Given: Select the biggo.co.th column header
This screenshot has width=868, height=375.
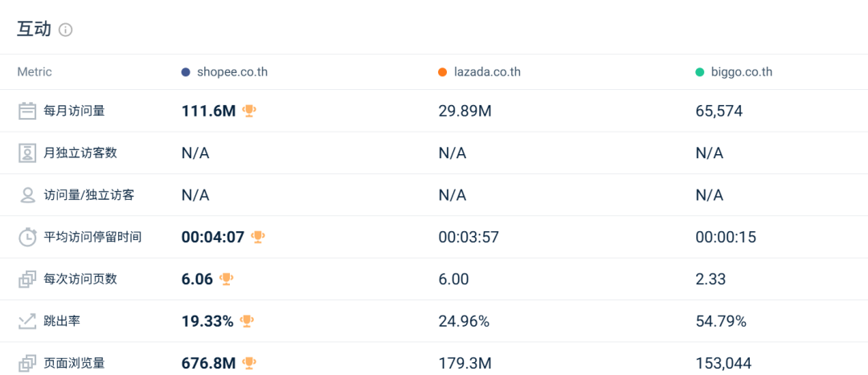Looking at the screenshot, I should pos(741,72).
